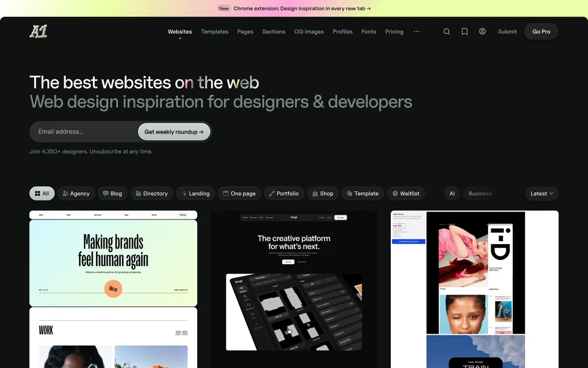Open the Sections nav item

click(274, 31)
